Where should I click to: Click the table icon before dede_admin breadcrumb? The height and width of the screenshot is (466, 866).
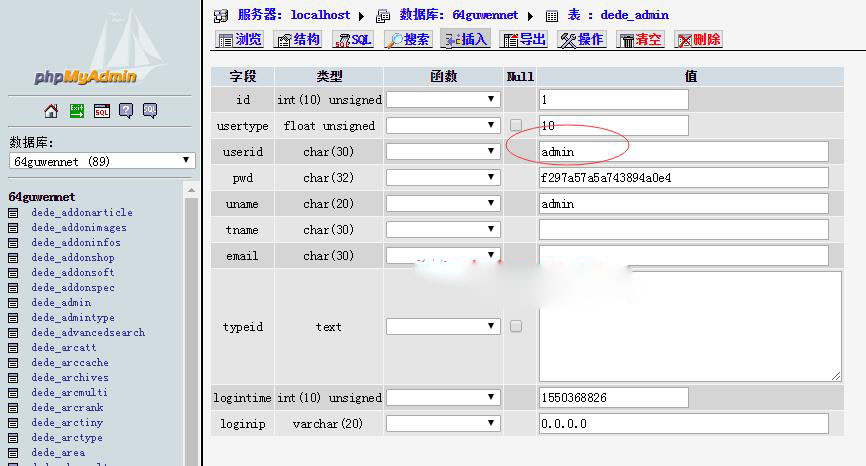(x=552, y=16)
